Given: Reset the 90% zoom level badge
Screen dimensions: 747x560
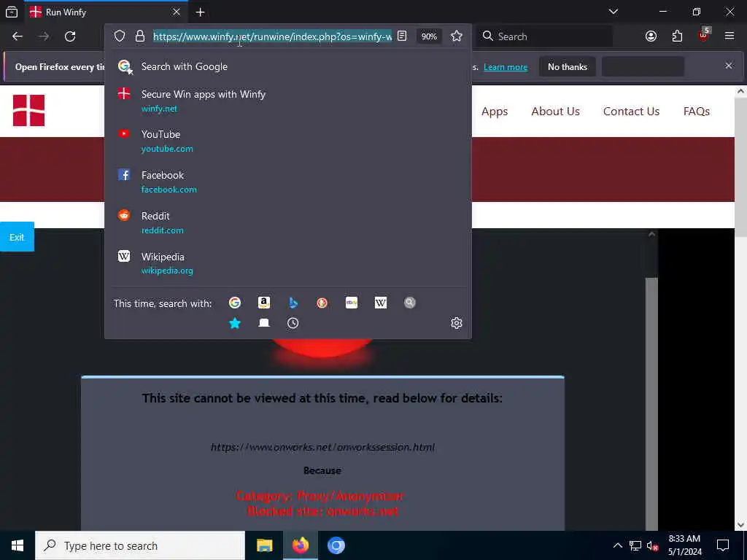Looking at the screenshot, I should (429, 36).
